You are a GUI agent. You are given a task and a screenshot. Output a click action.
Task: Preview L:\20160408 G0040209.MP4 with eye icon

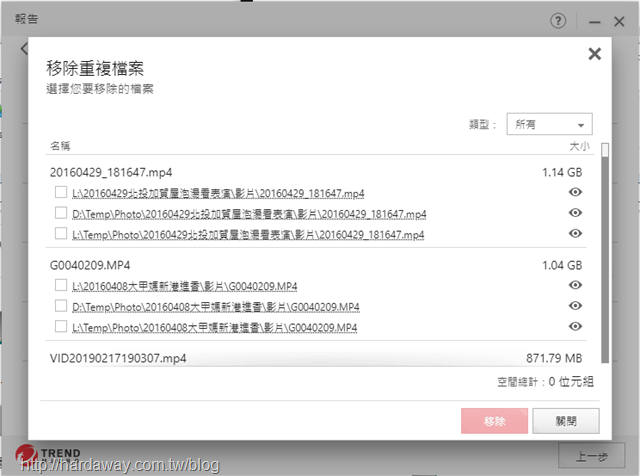(x=575, y=285)
